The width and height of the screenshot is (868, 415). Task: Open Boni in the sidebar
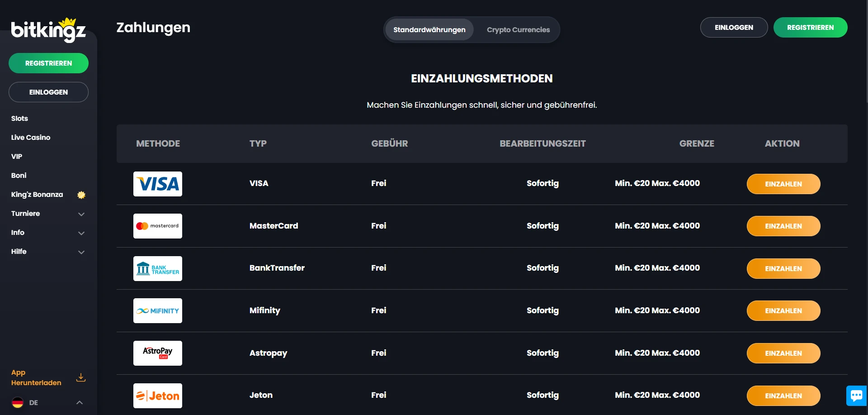point(19,175)
